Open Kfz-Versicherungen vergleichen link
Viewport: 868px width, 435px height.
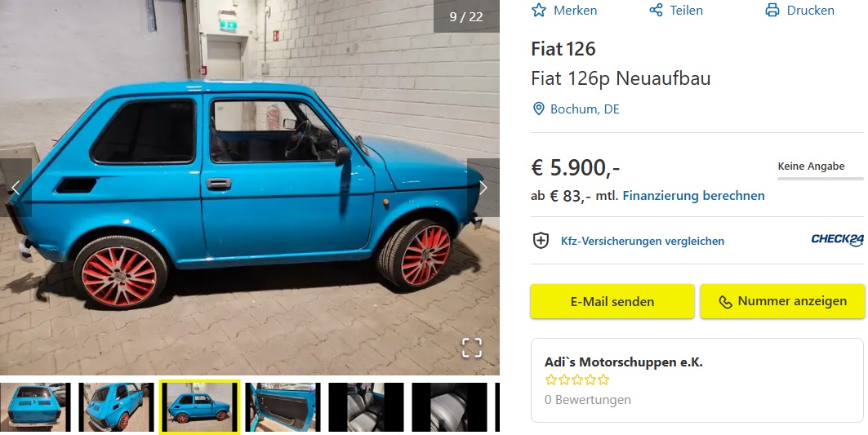[642, 241]
